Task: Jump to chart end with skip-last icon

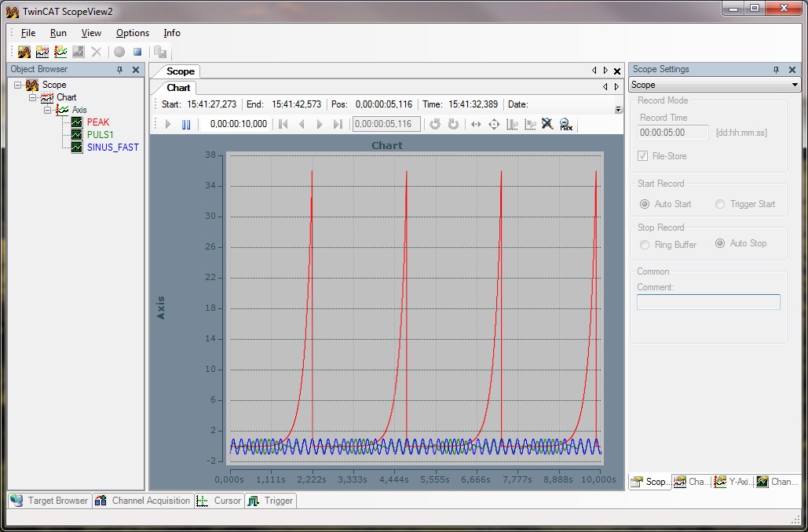Action: (338, 124)
